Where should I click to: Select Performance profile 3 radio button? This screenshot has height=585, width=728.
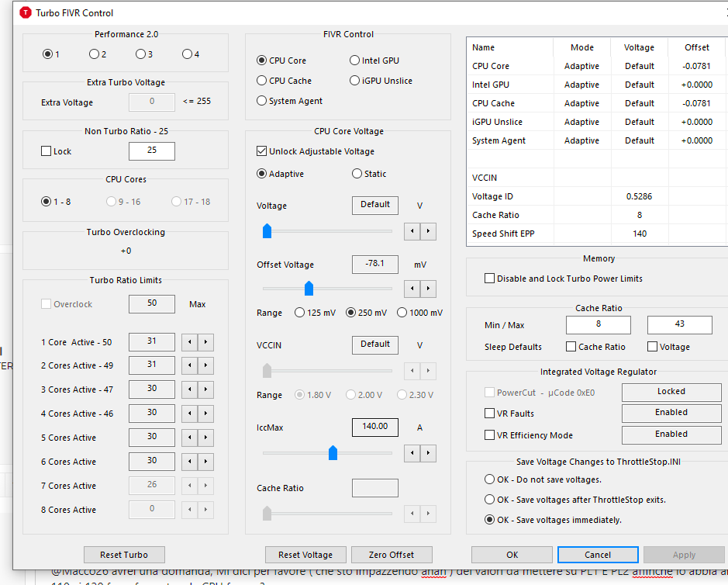(140, 54)
